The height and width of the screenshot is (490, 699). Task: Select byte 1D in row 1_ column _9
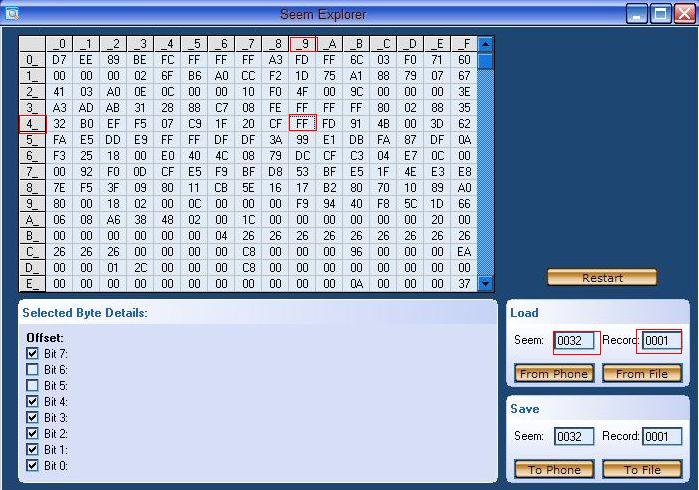click(x=302, y=76)
